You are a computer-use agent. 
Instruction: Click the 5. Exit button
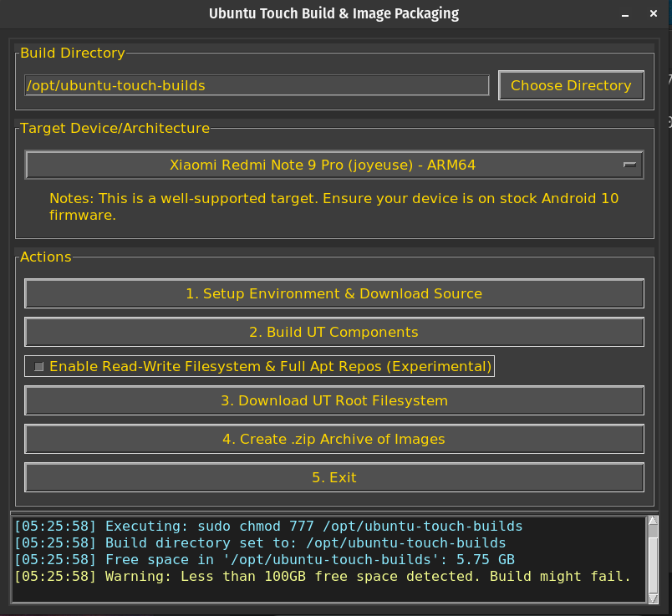(334, 477)
